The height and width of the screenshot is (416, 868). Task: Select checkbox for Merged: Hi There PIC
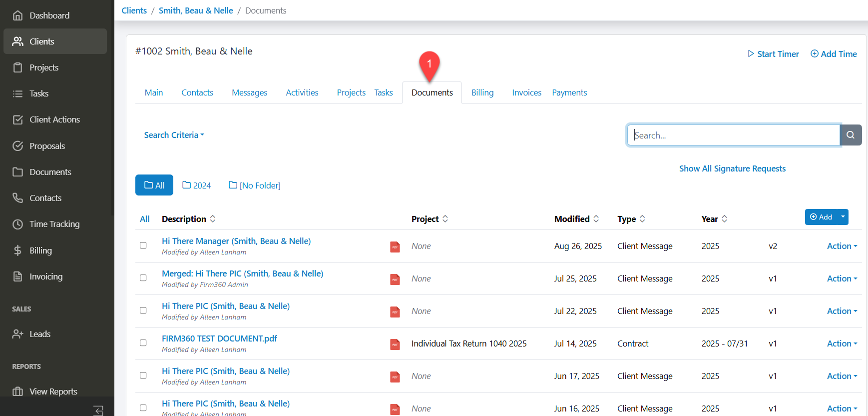[x=143, y=278]
